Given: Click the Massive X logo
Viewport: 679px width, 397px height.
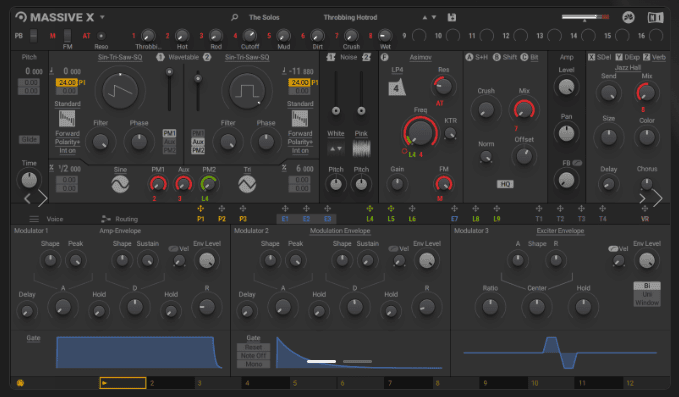Looking at the screenshot, I should tap(55, 17).
